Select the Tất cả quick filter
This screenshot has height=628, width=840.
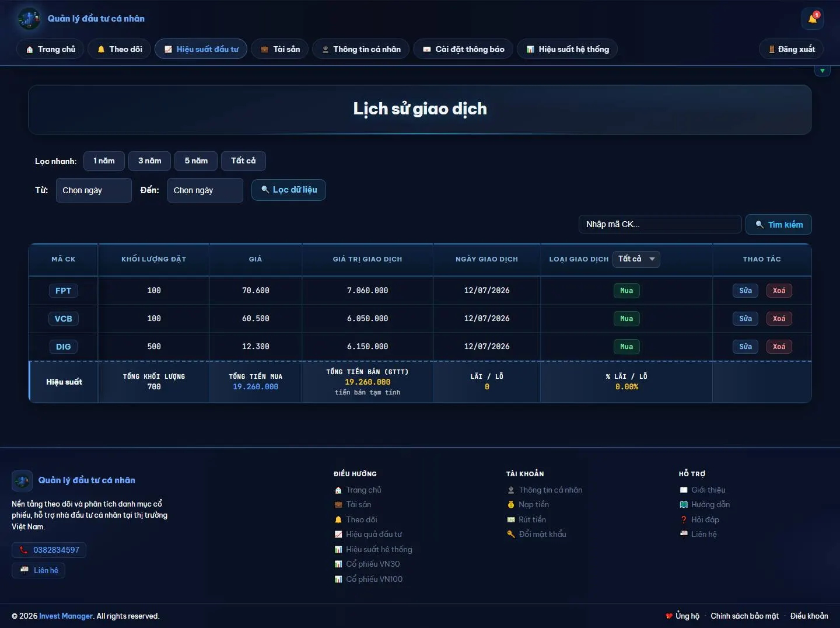[243, 161]
